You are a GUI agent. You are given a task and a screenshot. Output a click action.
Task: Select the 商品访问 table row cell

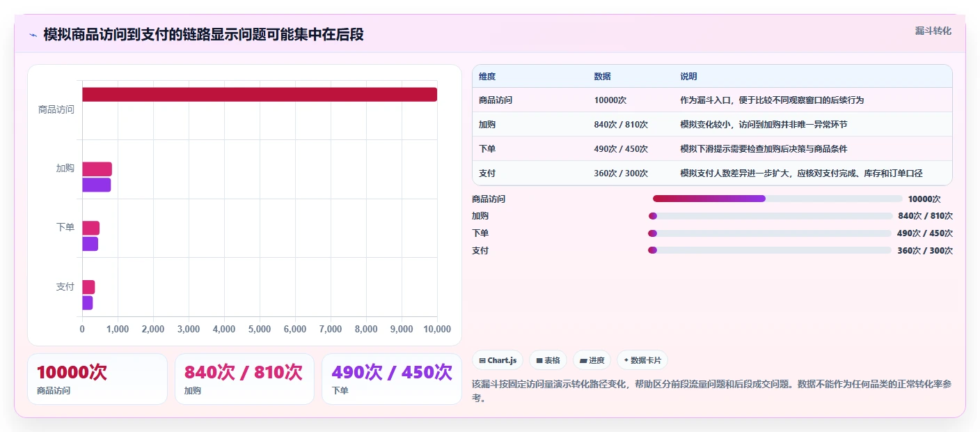pyautogui.click(x=496, y=100)
